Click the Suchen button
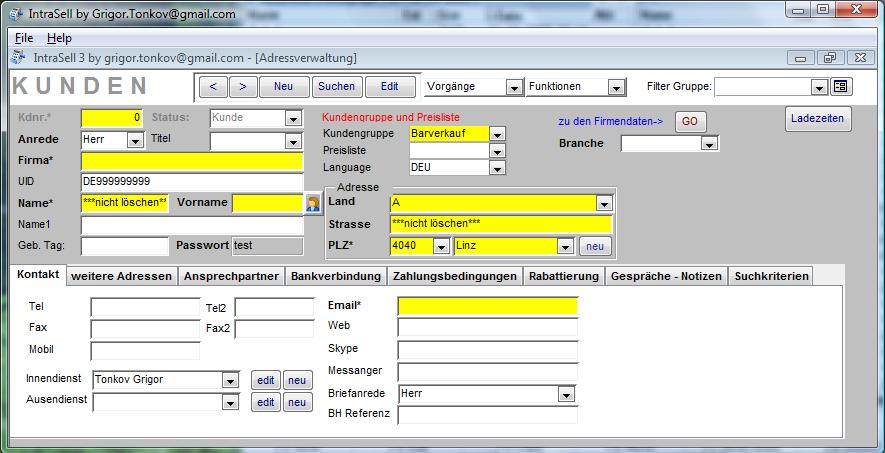This screenshot has width=885, height=453. point(336,86)
